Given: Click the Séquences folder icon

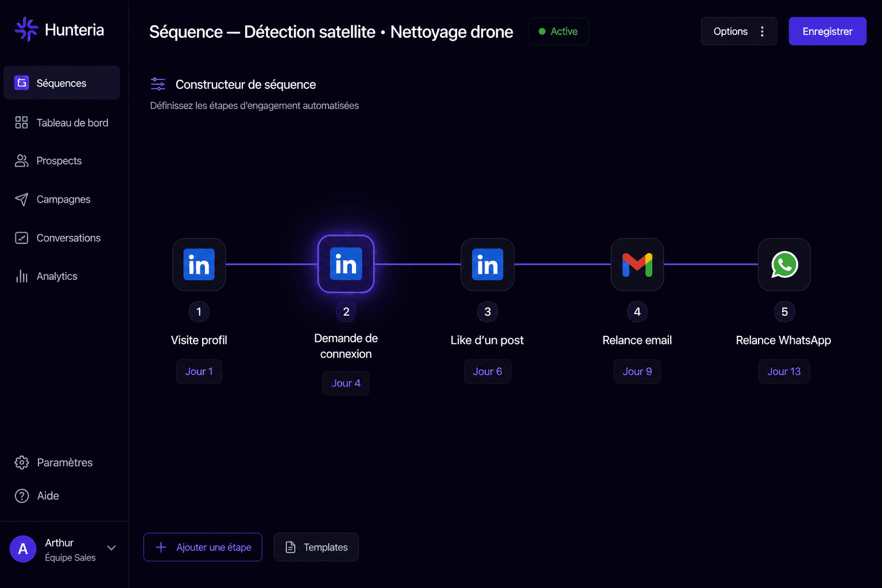Looking at the screenshot, I should coord(22,83).
